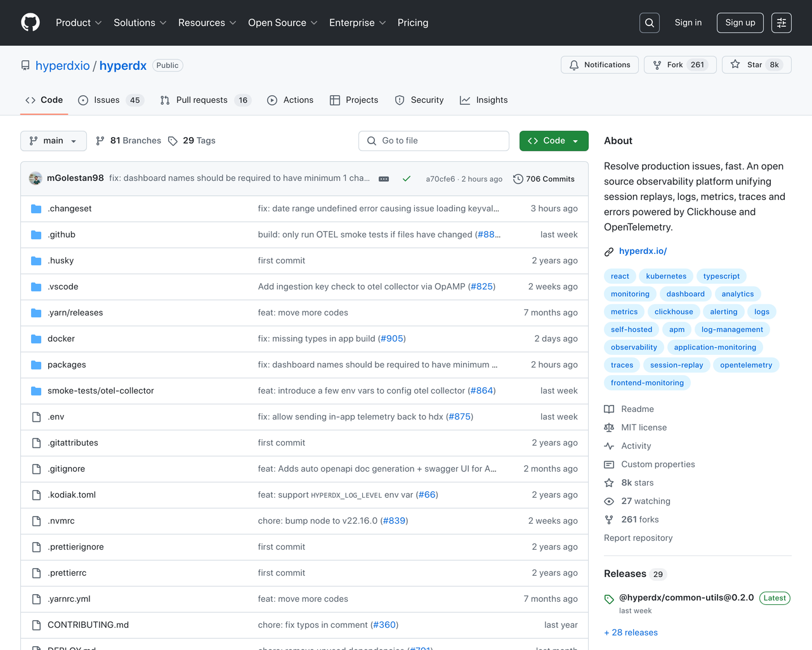Click the CONTRIBUTING.md file icon
Viewport: 812px width, 650px height.
(x=36, y=625)
